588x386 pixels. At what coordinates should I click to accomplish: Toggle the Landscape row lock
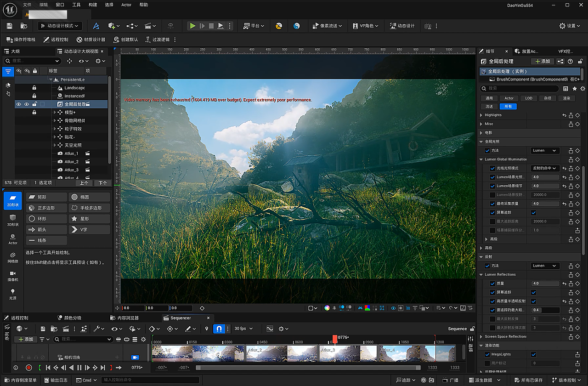(34, 88)
